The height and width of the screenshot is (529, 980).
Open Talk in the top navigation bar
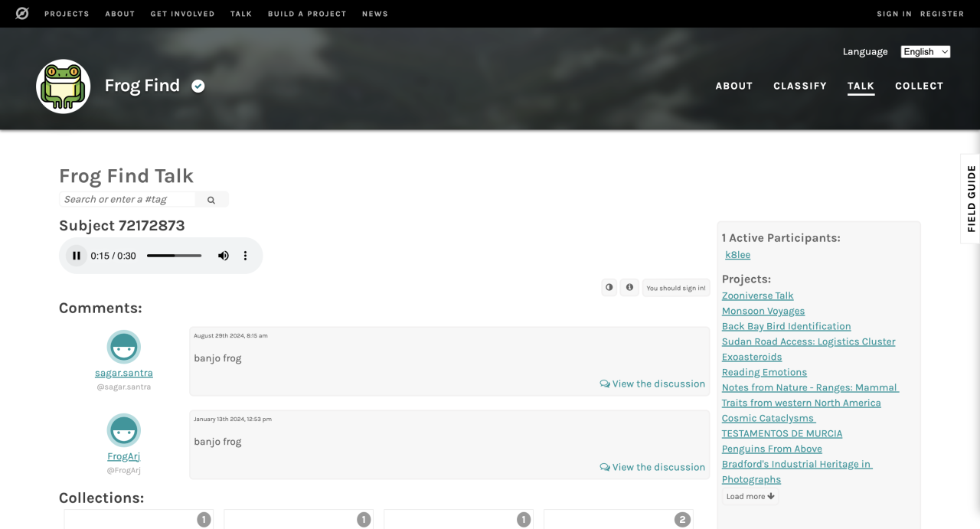(241, 14)
